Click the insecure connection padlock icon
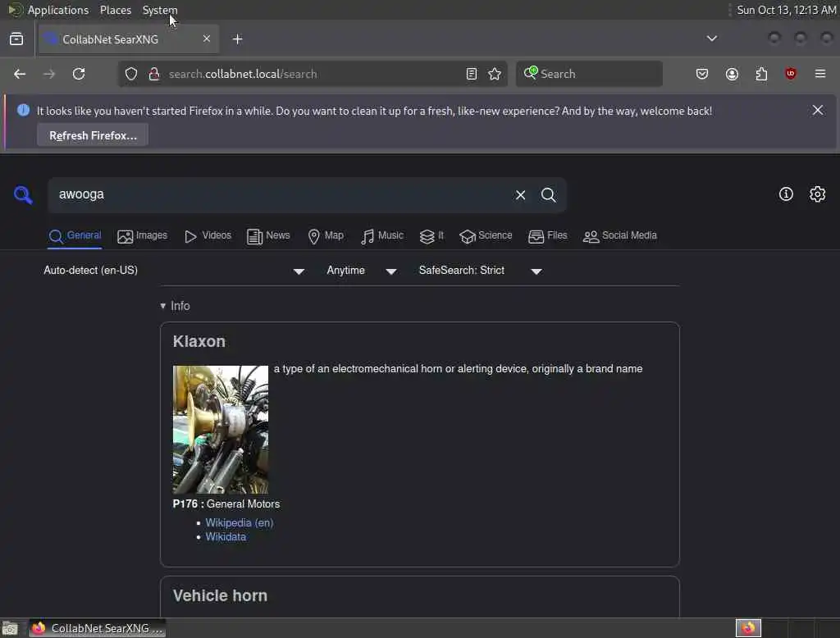840x638 pixels. click(154, 74)
